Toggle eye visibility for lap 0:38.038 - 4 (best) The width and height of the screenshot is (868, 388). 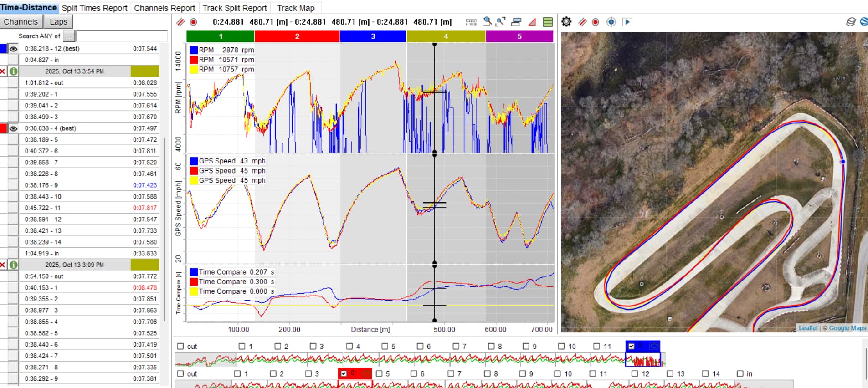coord(14,128)
